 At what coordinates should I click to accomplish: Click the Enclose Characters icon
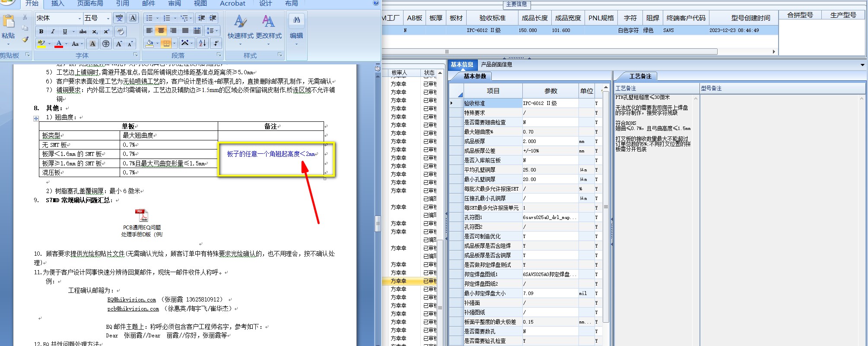click(106, 44)
